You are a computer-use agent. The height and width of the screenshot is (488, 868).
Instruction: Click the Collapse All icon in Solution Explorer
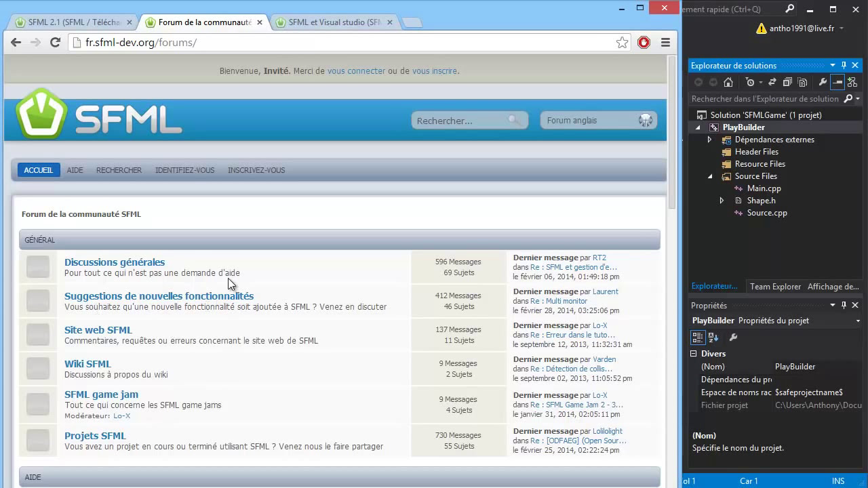pos(787,82)
